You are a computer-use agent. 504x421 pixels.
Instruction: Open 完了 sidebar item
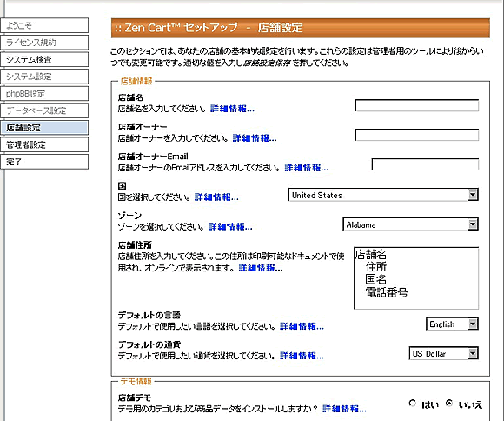pos(44,162)
